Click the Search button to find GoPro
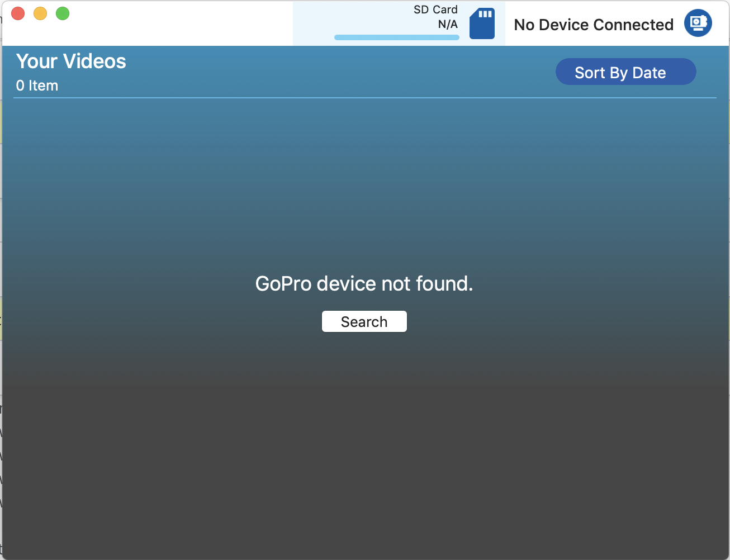The width and height of the screenshot is (730, 560). [364, 321]
